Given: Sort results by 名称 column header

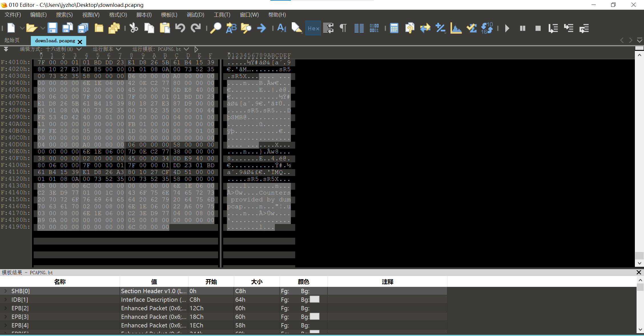Looking at the screenshot, I should [60, 282].
